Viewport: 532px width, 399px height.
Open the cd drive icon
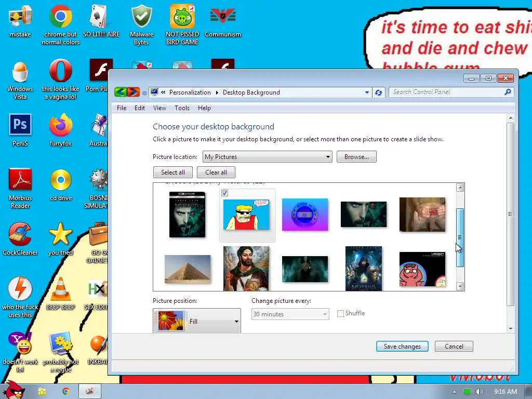tap(61, 185)
